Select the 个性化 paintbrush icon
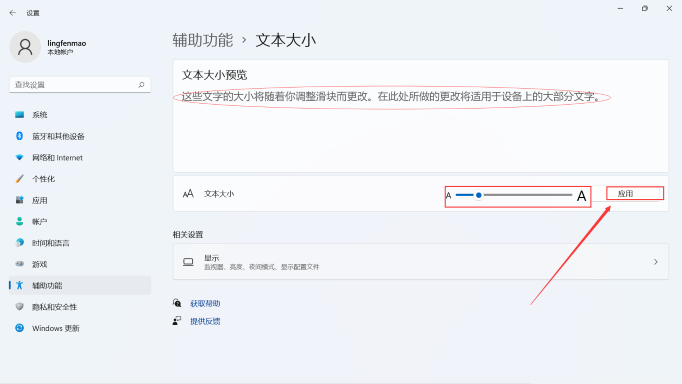This screenshot has width=682, height=384. [20, 179]
